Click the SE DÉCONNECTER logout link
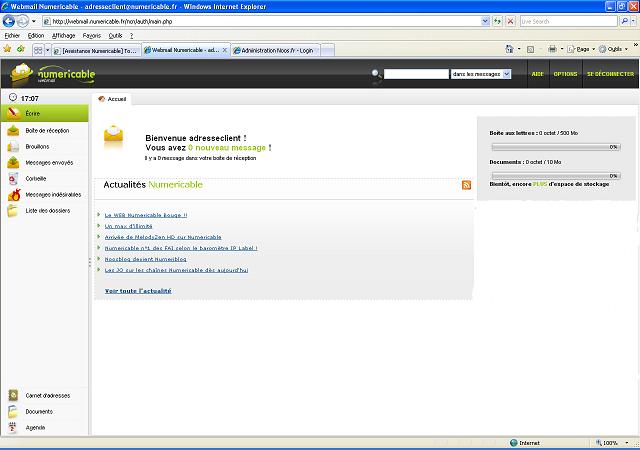Viewport: 640px width, 450px height. [x=609, y=74]
